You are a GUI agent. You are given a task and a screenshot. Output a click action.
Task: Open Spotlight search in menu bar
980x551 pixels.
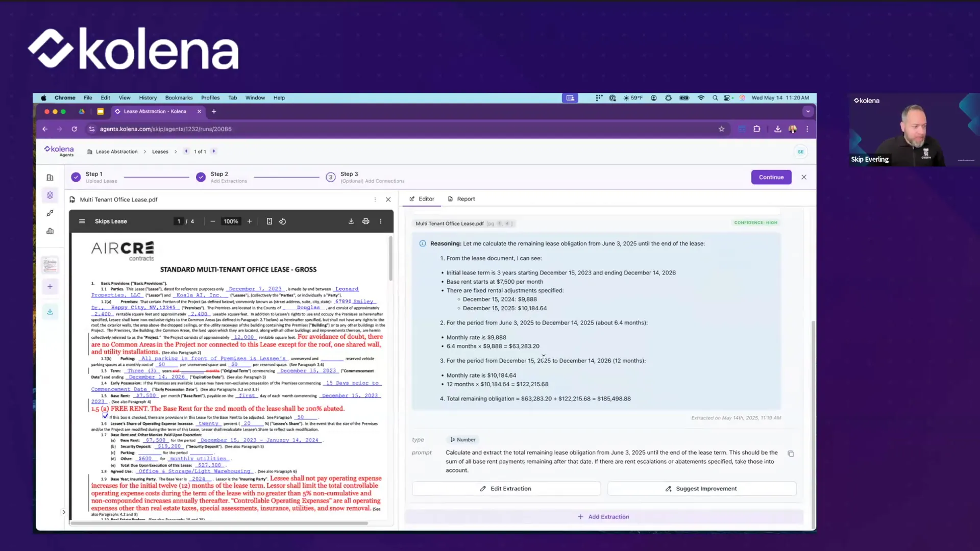click(715, 98)
